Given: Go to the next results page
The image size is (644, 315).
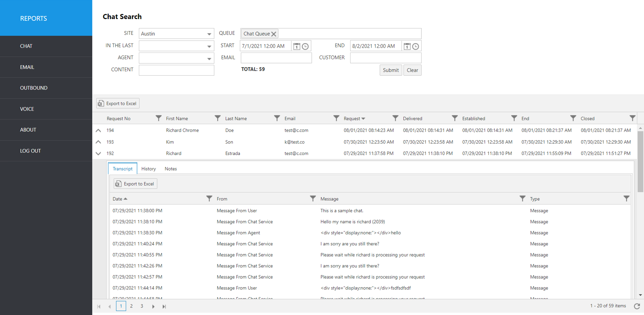Looking at the screenshot, I should [x=153, y=306].
